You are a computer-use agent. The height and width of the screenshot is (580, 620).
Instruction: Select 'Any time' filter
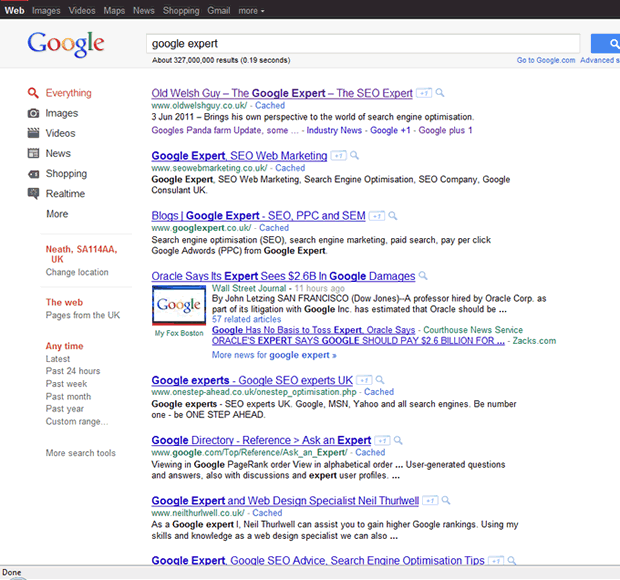(x=64, y=346)
